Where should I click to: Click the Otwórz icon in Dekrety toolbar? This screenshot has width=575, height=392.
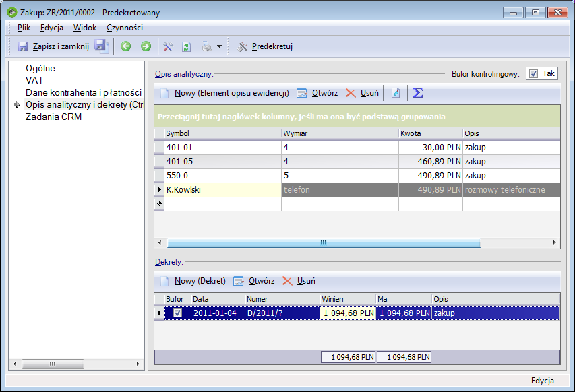pyautogui.click(x=239, y=281)
